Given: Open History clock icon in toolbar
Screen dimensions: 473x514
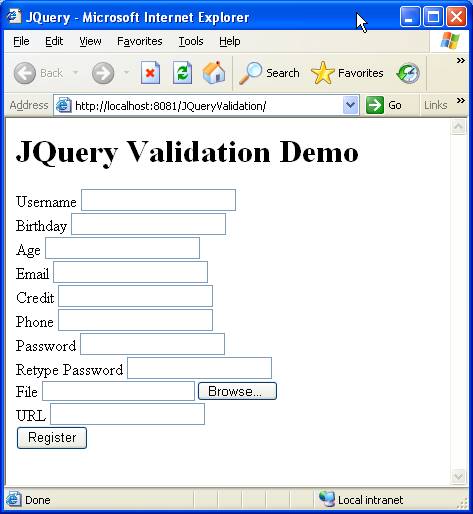Looking at the screenshot, I should tap(408, 73).
